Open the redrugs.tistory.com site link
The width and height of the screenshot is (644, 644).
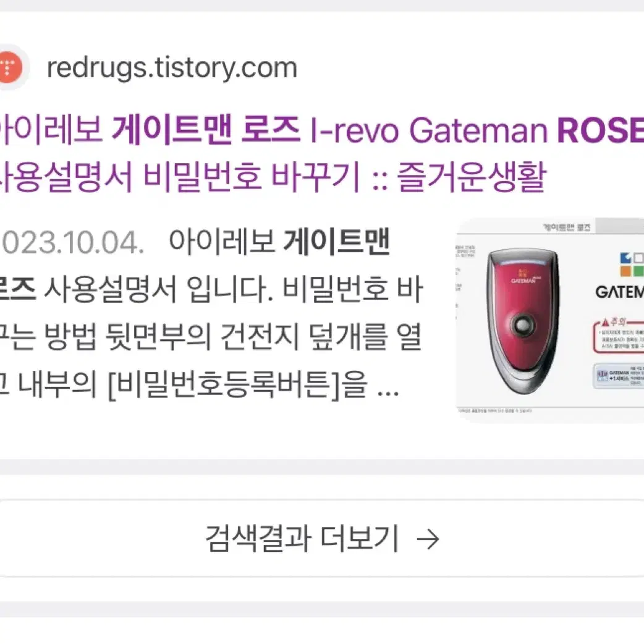(x=172, y=67)
